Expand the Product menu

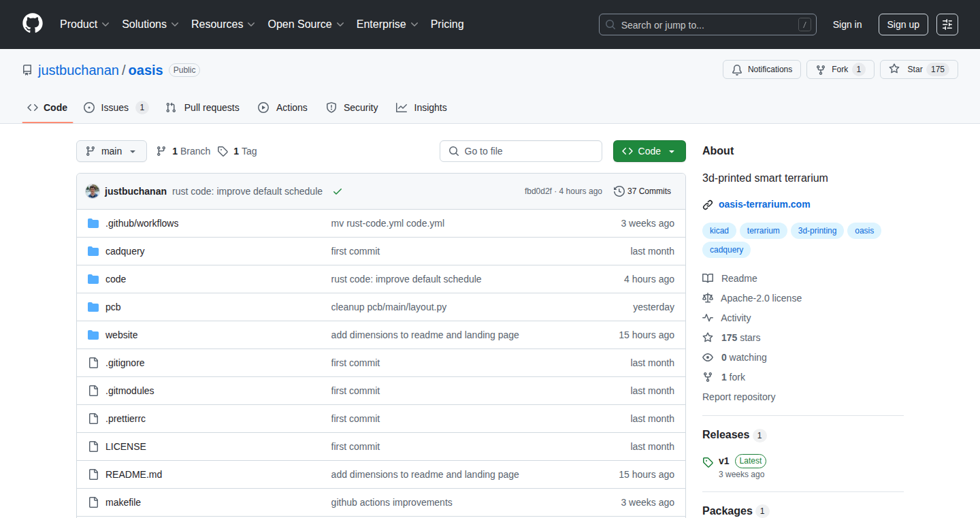point(84,24)
